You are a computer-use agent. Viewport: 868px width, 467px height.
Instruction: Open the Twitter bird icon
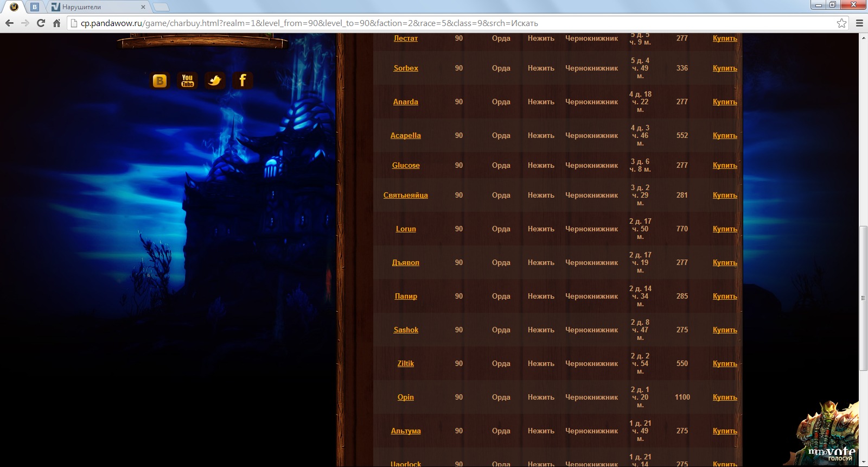[x=215, y=81]
